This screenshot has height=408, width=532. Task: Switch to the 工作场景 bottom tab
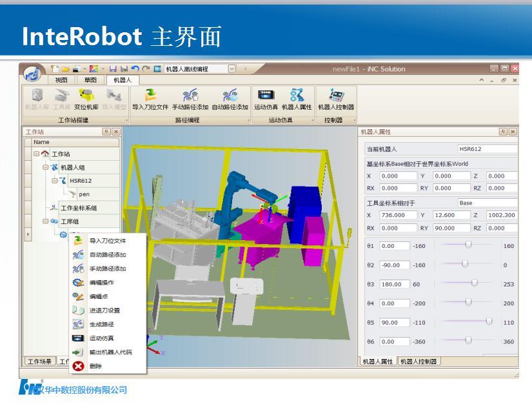(39, 361)
